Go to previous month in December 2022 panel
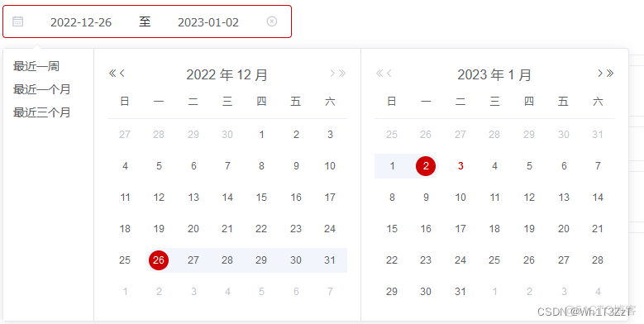Image resolution: width=644 pixels, height=324 pixels. tap(122, 74)
